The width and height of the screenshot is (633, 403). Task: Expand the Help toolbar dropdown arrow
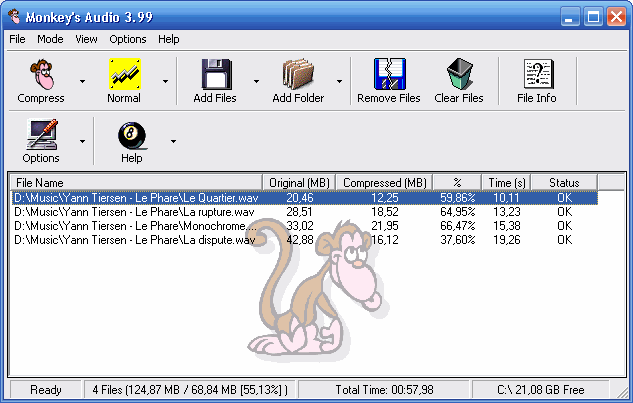pos(173,141)
